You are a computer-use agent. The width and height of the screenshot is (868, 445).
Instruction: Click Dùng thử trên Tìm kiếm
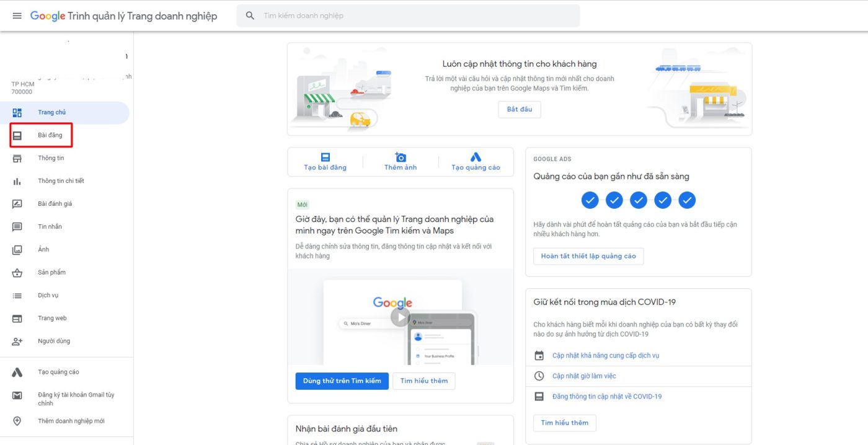coord(342,381)
